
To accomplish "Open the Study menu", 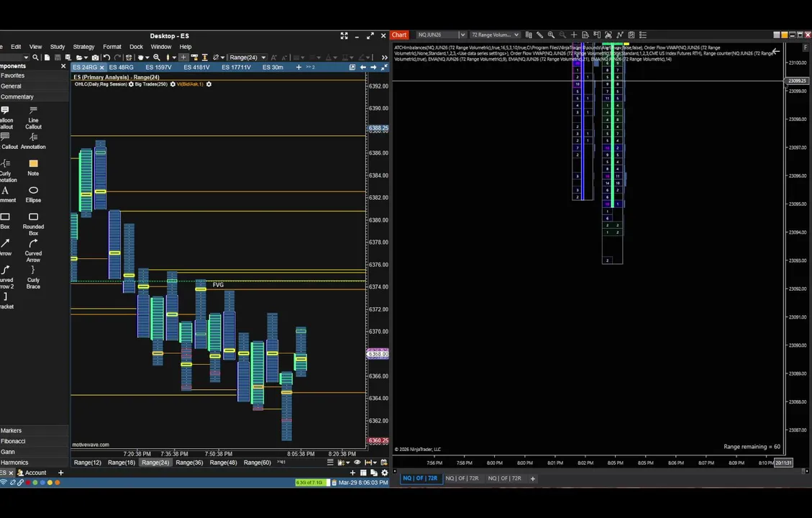I will pyautogui.click(x=57, y=47).
